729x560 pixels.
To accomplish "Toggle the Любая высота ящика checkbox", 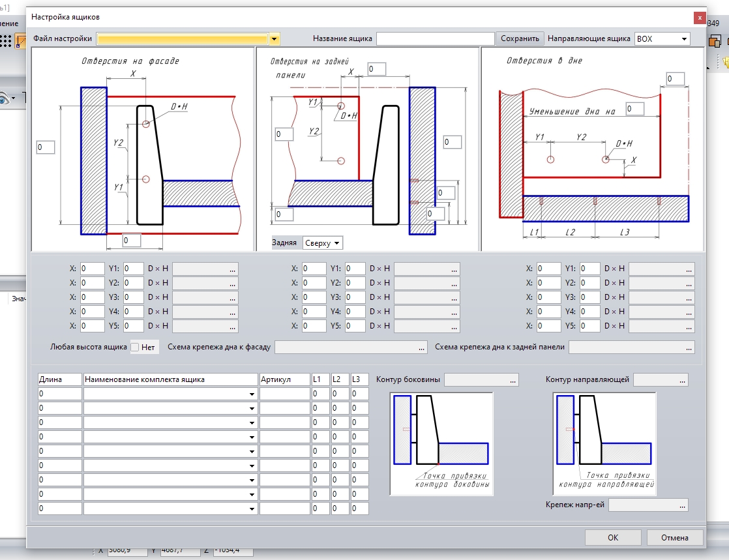I will coord(136,347).
